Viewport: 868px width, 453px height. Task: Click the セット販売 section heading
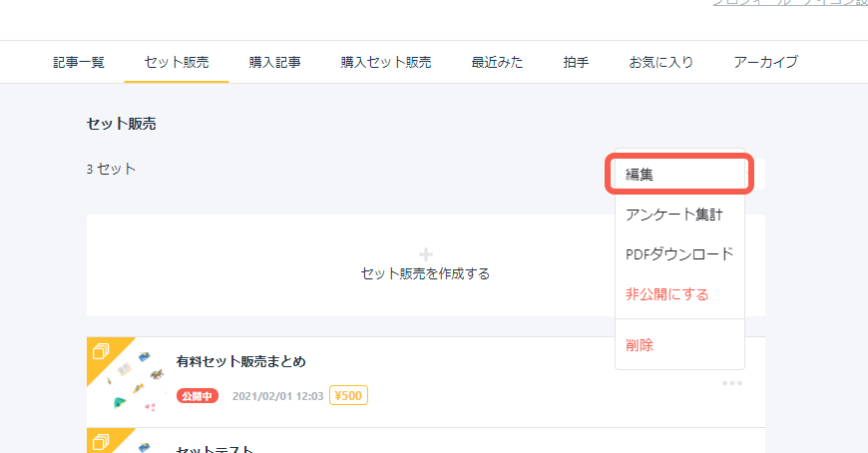click(122, 124)
